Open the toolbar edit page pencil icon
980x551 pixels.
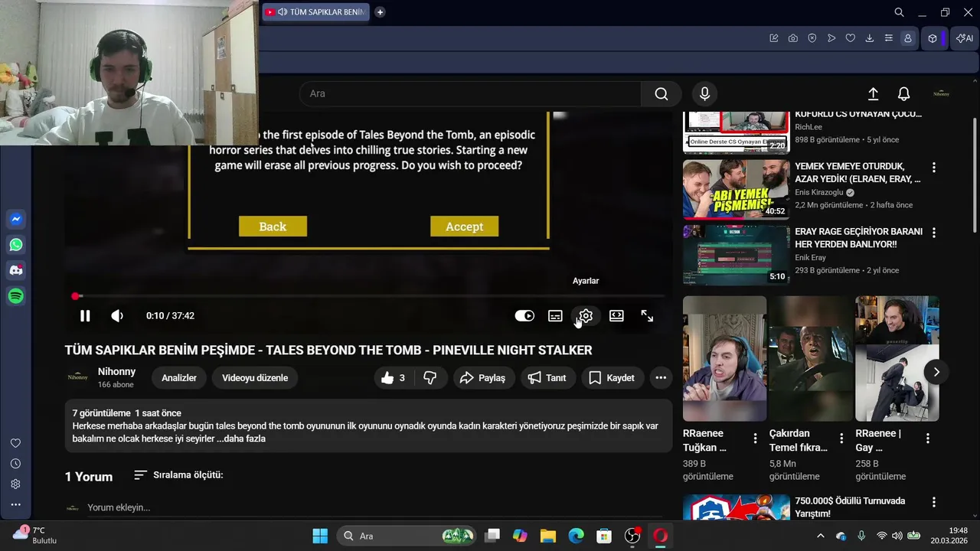click(774, 38)
